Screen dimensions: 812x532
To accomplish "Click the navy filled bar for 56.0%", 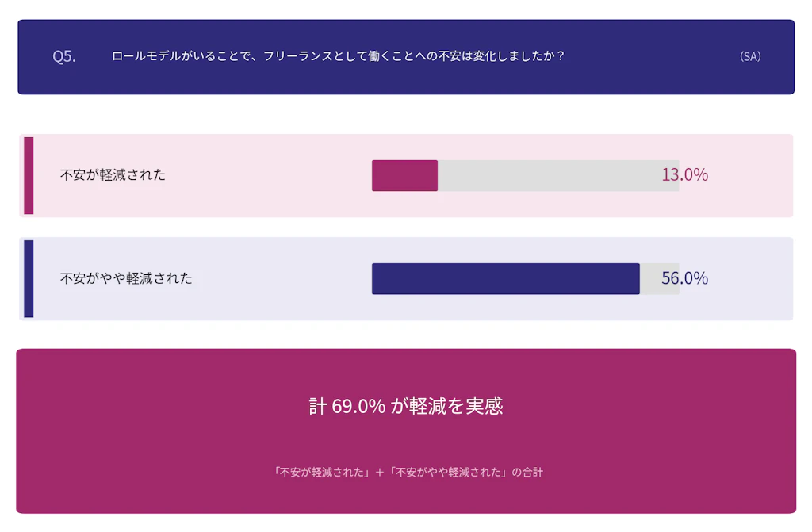I will click(x=505, y=278).
